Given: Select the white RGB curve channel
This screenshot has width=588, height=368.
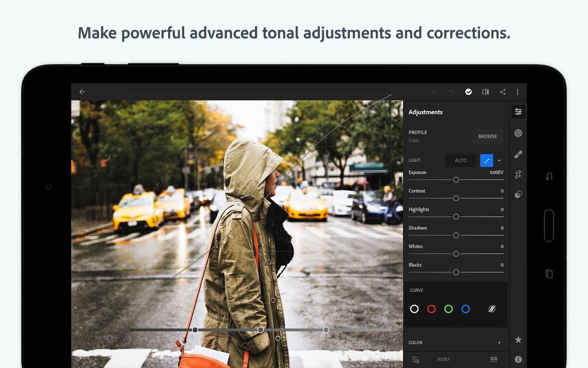Looking at the screenshot, I should (x=414, y=309).
